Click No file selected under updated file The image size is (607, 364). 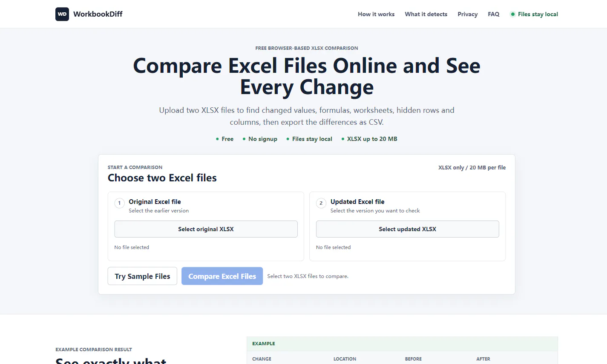[334, 247]
